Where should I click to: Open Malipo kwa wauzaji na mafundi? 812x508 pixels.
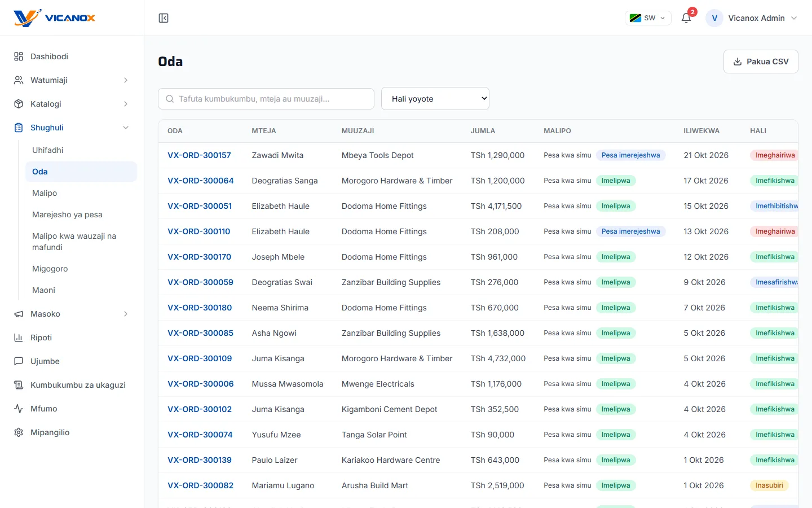[81, 242]
